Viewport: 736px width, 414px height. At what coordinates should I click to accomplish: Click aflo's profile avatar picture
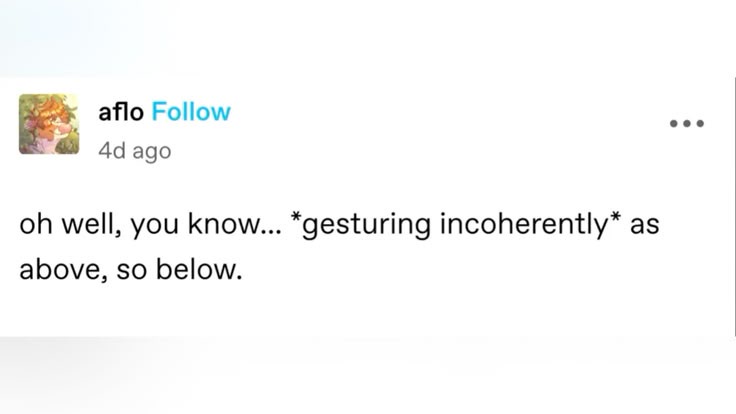(49, 124)
